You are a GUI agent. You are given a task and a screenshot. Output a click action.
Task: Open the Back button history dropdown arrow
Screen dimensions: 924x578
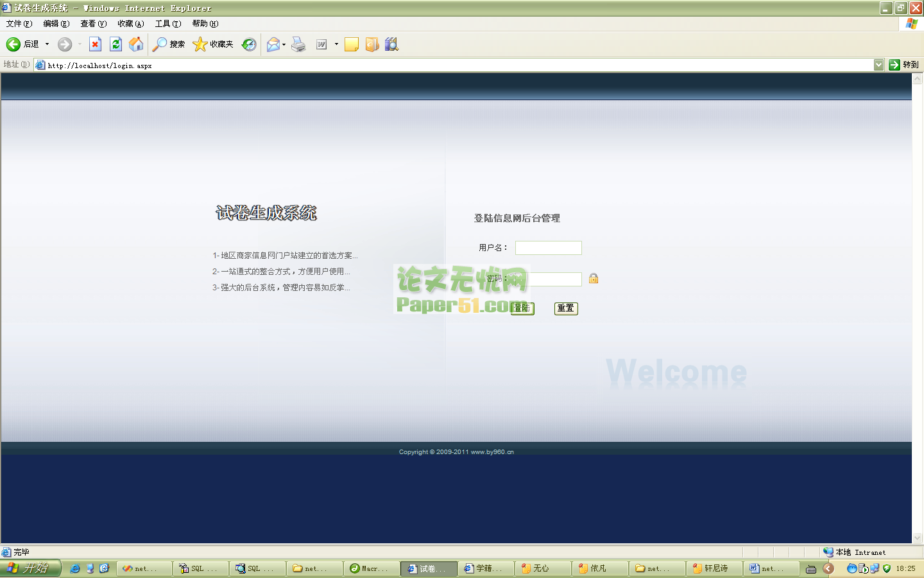pyautogui.click(x=47, y=44)
